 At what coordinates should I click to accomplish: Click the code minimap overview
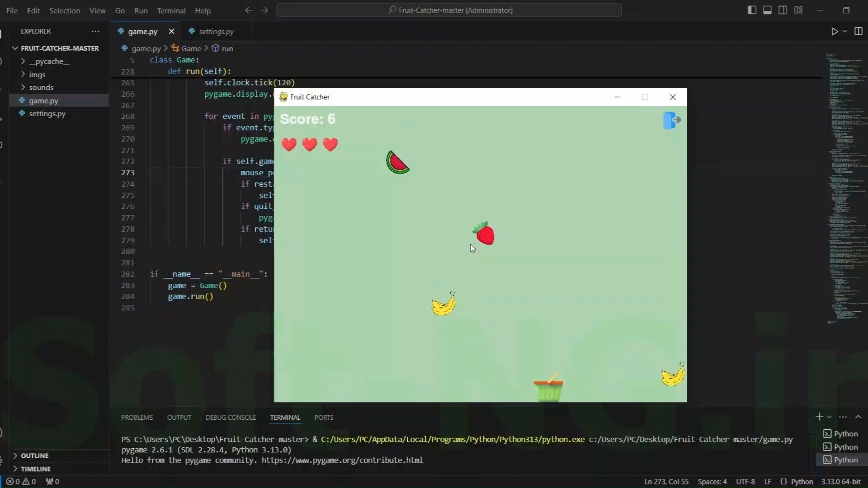pyautogui.click(x=844, y=181)
